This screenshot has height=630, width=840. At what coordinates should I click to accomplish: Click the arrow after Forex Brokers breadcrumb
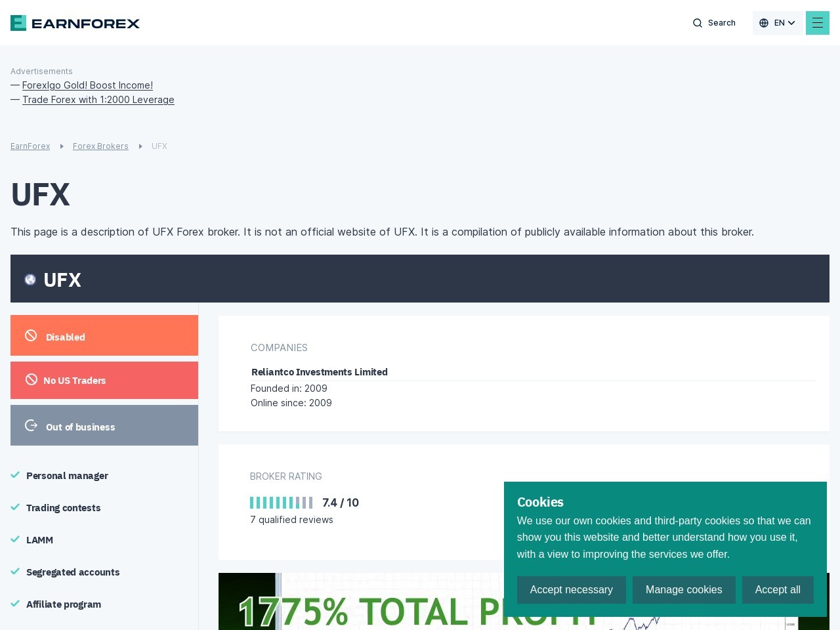tap(140, 146)
